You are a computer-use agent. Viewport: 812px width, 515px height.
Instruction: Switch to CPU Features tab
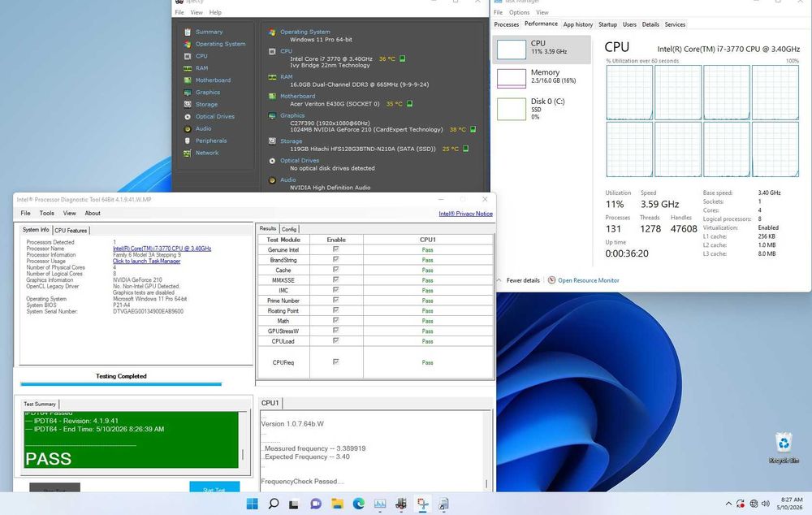click(71, 231)
